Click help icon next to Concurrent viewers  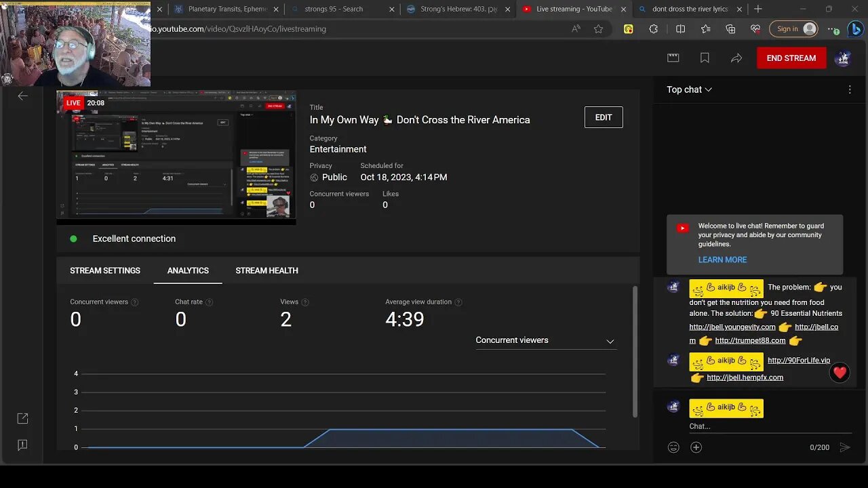134,302
